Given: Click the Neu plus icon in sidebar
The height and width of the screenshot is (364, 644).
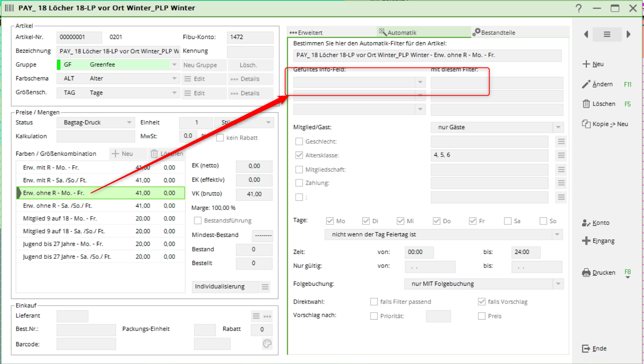Looking at the screenshot, I should point(586,64).
